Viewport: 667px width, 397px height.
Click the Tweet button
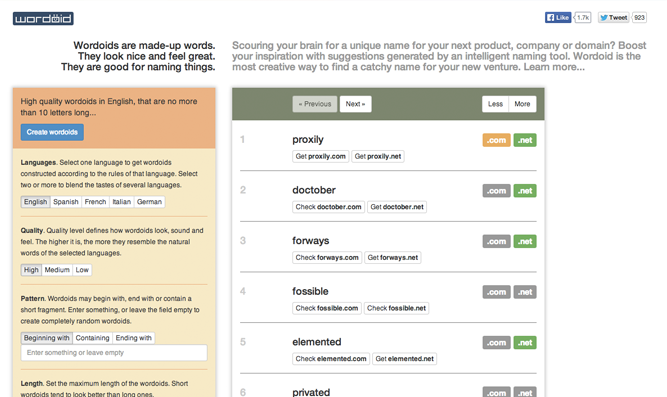[613, 17]
